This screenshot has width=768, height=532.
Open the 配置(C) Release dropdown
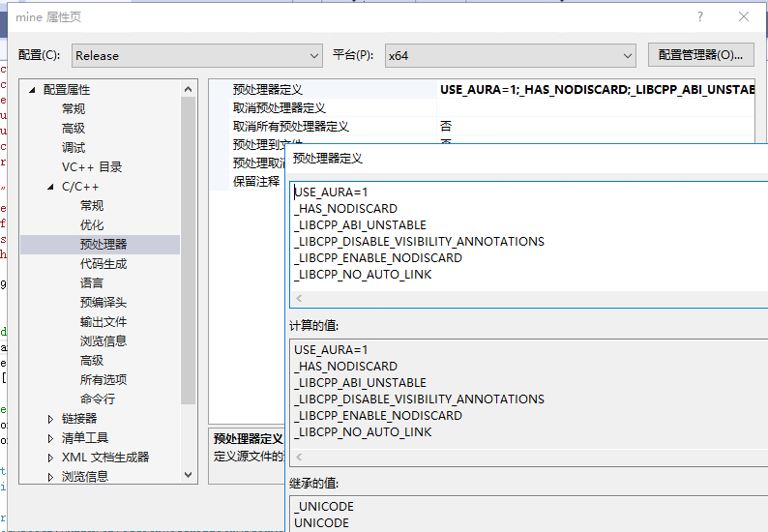click(x=197, y=55)
